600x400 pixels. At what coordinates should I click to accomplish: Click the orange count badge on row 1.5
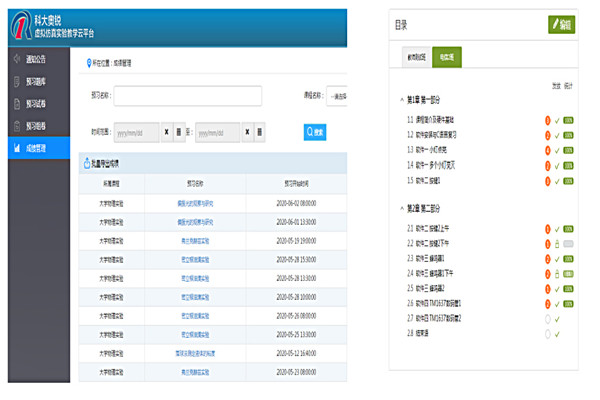coord(548,181)
